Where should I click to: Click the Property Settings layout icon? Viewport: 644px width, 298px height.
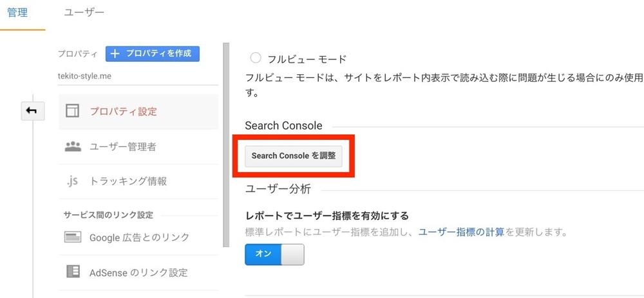click(x=72, y=111)
